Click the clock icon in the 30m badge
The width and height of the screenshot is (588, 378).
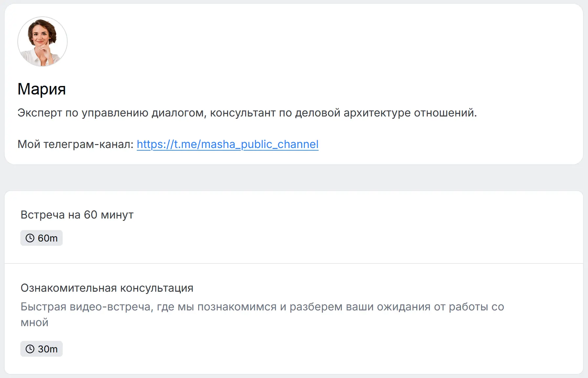(x=30, y=349)
